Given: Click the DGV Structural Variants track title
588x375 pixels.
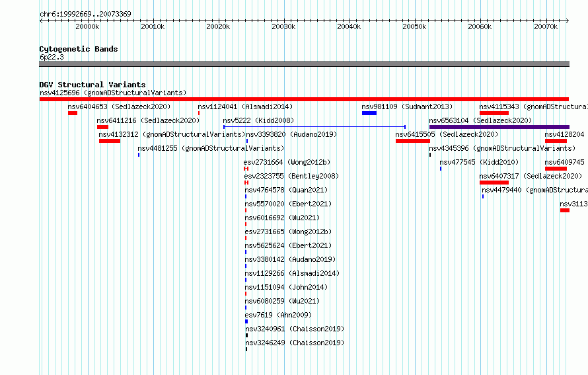Looking at the screenshot, I should 92,85.
